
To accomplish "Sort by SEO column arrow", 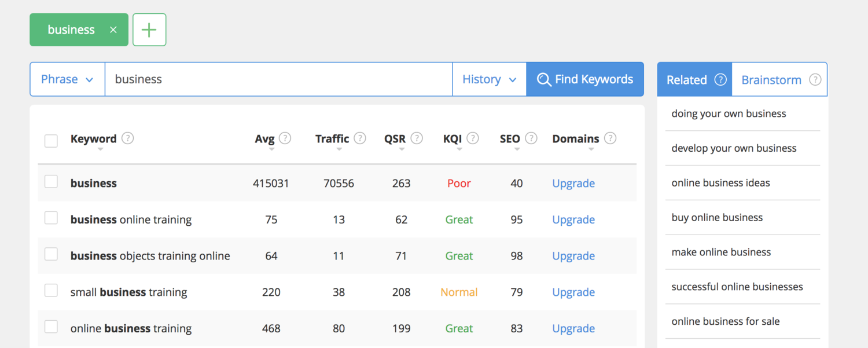I will pyautogui.click(x=517, y=149).
